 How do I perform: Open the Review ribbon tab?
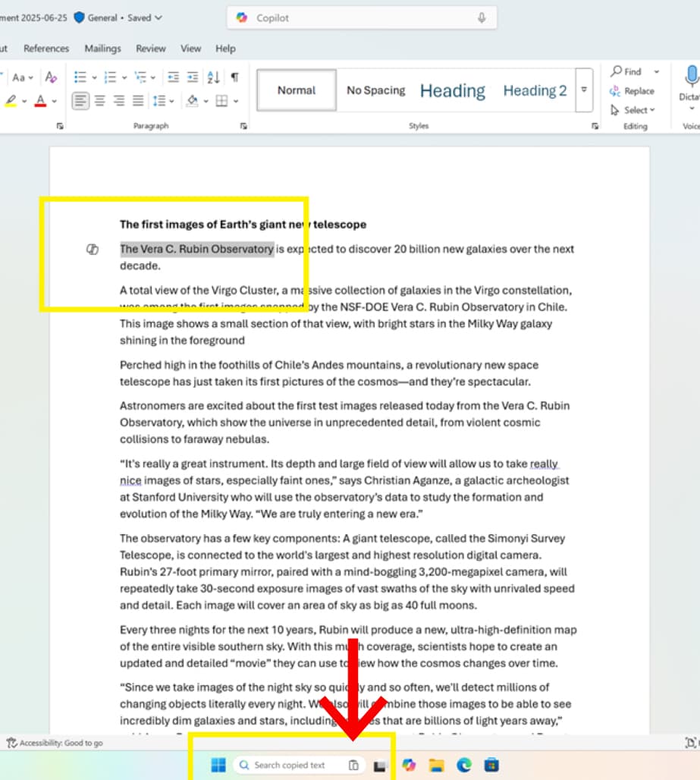coord(150,49)
